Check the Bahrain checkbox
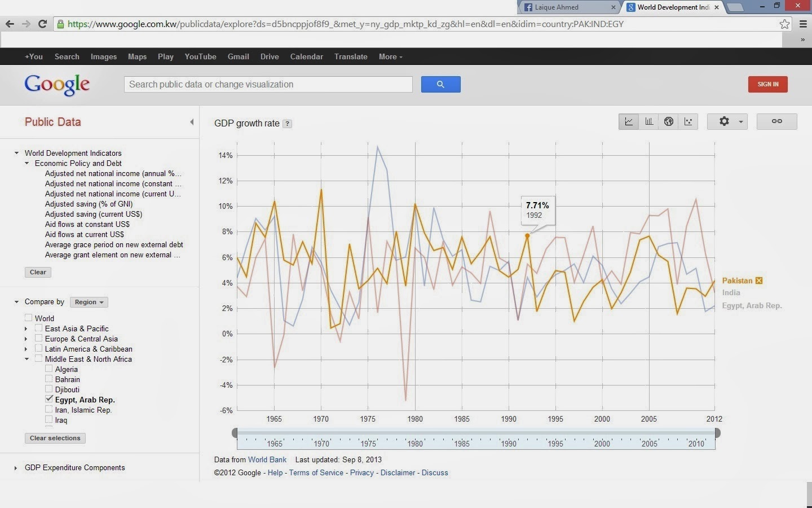The image size is (812, 508). tap(48, 379)
